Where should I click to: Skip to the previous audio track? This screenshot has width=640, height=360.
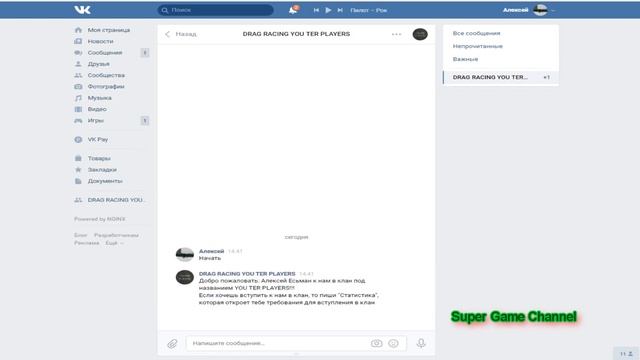point(316,10)
